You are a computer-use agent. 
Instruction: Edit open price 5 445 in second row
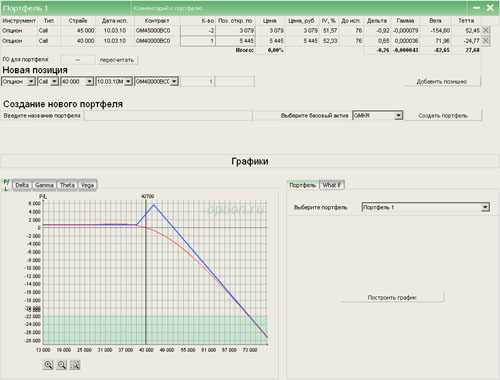(235, 41)
